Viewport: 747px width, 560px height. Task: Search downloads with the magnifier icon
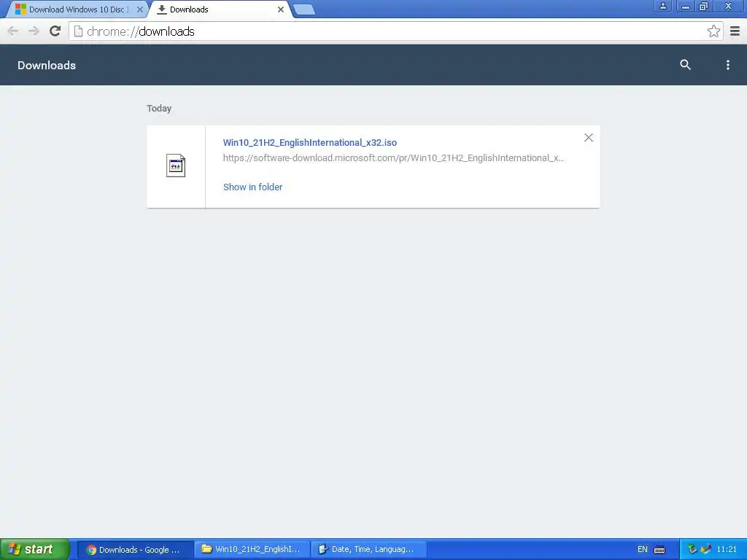pyautogui.click(x=685, y=65)
